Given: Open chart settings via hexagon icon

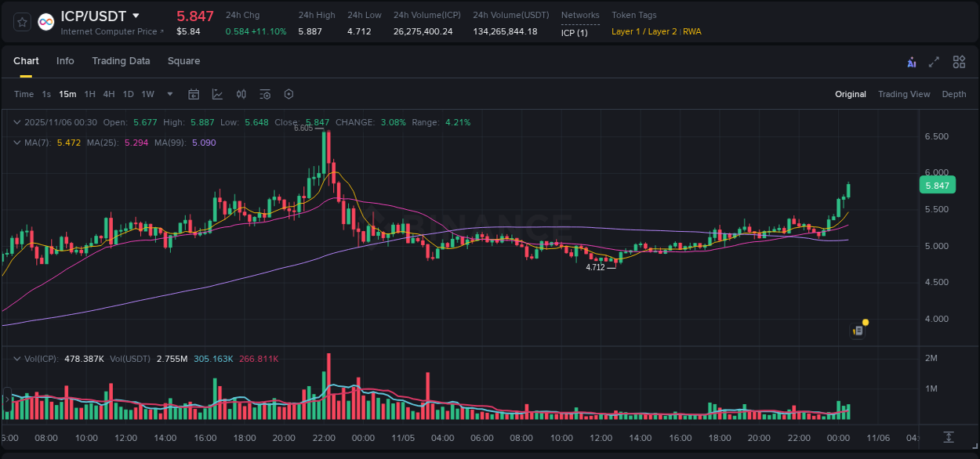Looking at the screenshot, I should pos(289,94).
